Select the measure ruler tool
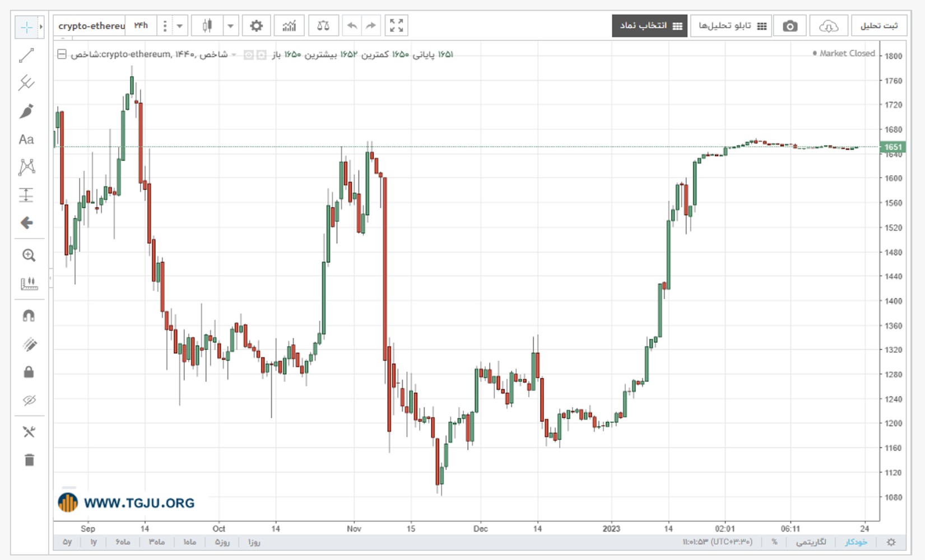The height and width of the screenshot is (560, 925). point(29,283)
